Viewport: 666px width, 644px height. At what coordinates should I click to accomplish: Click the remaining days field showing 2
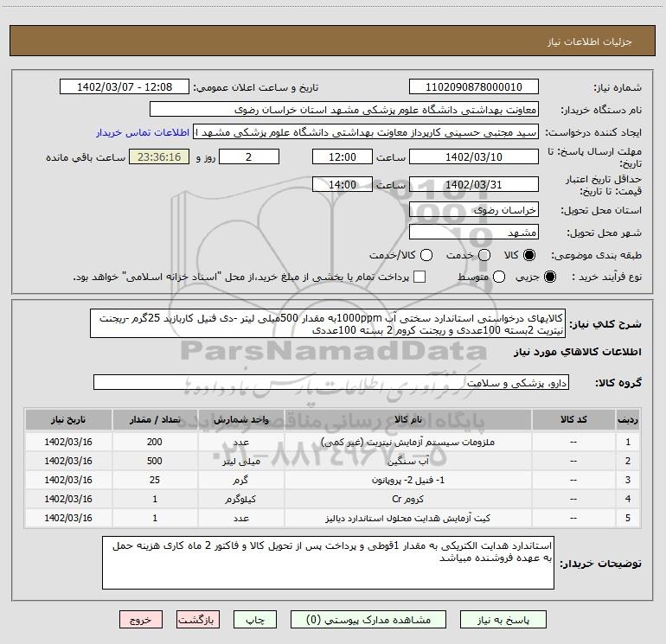coord(249,156)
